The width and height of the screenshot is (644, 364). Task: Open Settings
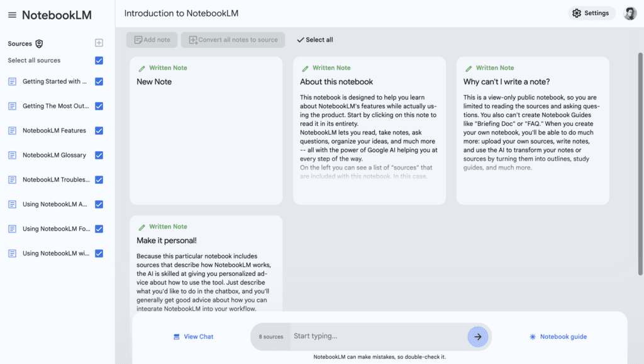pyautogui.click(x=591, y=13)
